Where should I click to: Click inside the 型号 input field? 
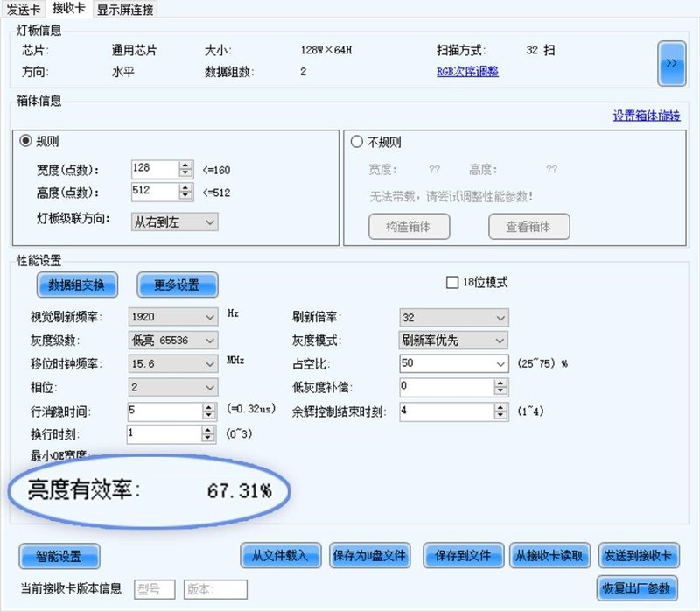153,589
